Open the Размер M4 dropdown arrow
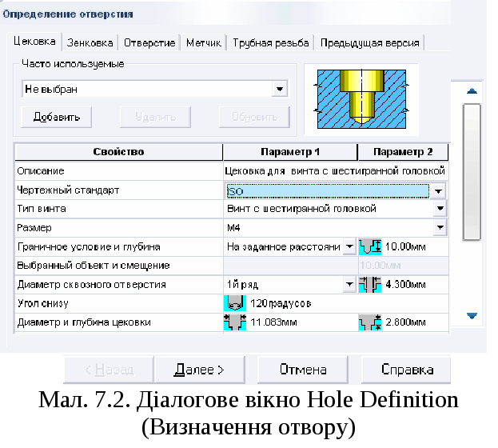Viewport: 498px width, 448px height. pos(440,228)
